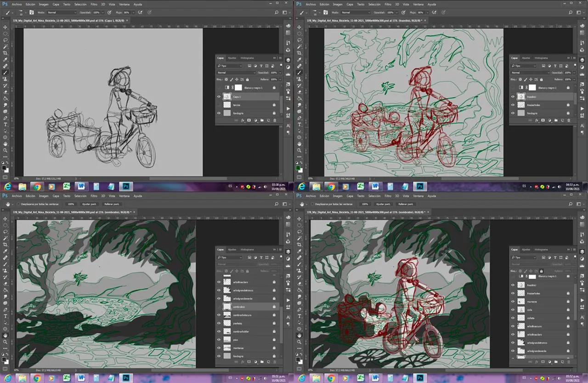Image resolution: width=588 pixels, height=383 pixels.
Task: Click Ajustar pant. in 05:51 p.m. window
Action: [x=89, y=204]
